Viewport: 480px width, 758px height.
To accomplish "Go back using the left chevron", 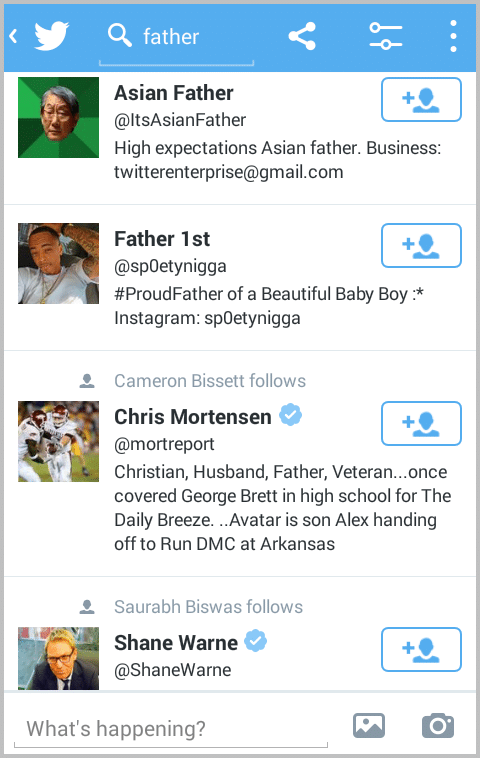I will [14, 36].
